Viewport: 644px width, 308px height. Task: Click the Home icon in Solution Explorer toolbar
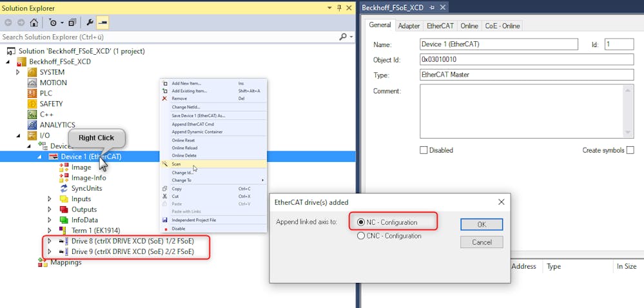click(34, 23)
